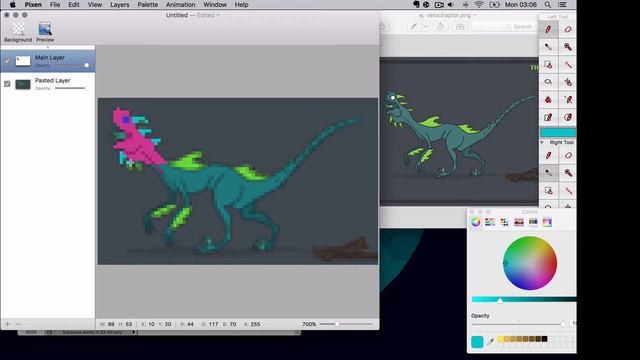Click the cyan Left Tool color bar

pos(558,132)
